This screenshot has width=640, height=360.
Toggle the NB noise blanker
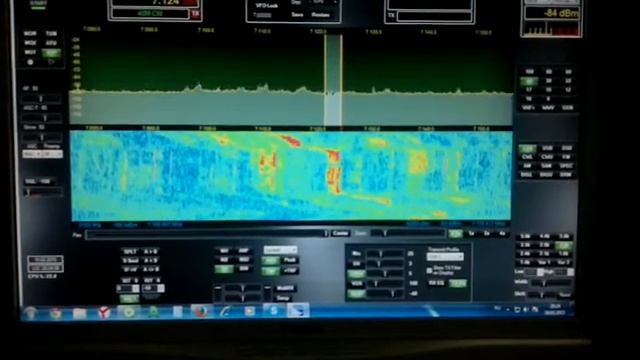click(224, 260)
